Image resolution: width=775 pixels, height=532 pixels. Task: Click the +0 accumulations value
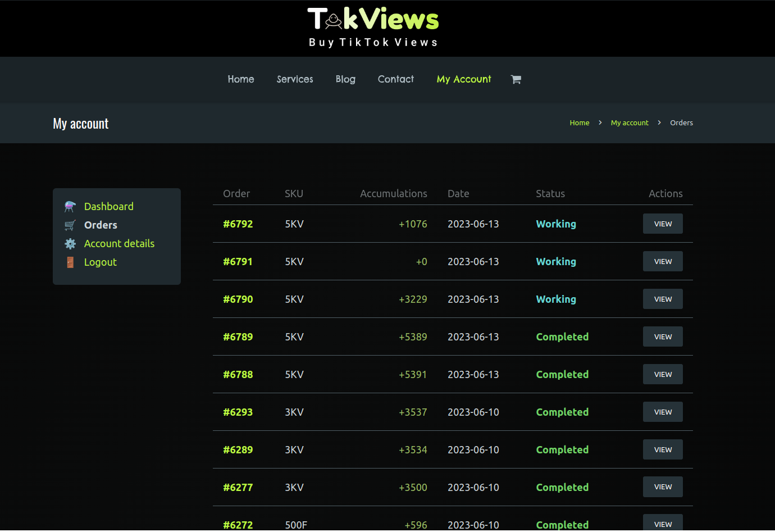pyautogui.click(x=421, y=262)
